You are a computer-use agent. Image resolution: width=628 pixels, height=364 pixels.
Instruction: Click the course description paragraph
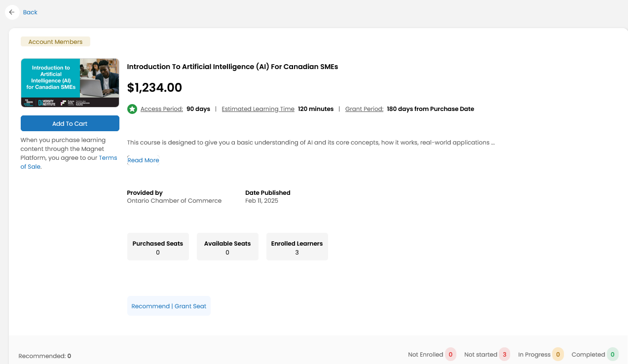click(311, 143)
